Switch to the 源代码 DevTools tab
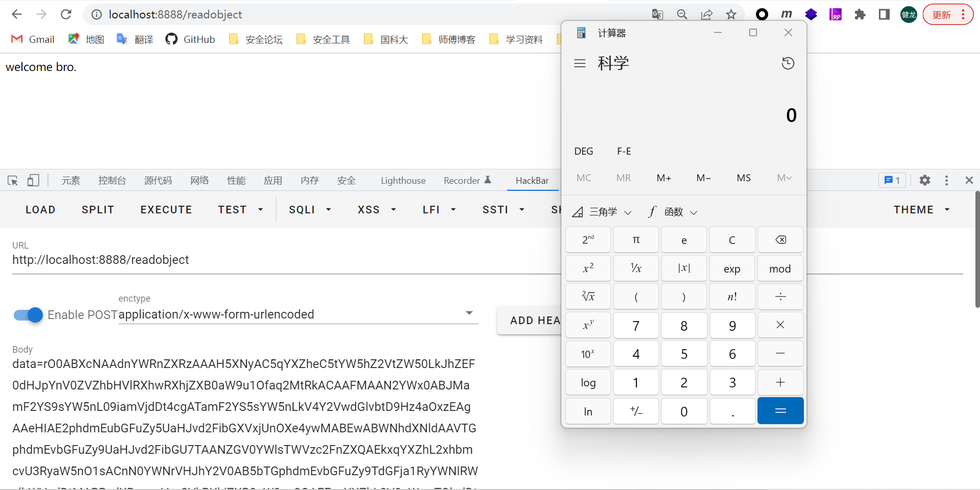Viewport: 980px width, 490px height. 158,180
